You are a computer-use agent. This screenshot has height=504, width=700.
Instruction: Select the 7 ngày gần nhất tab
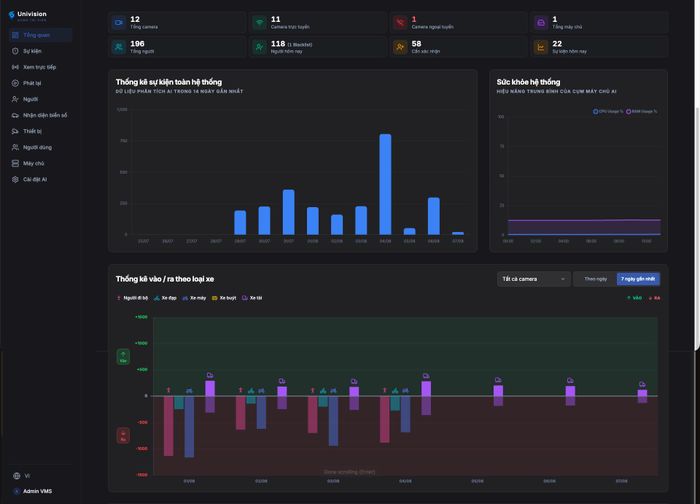pyautogui.click(x=638, y=279)
